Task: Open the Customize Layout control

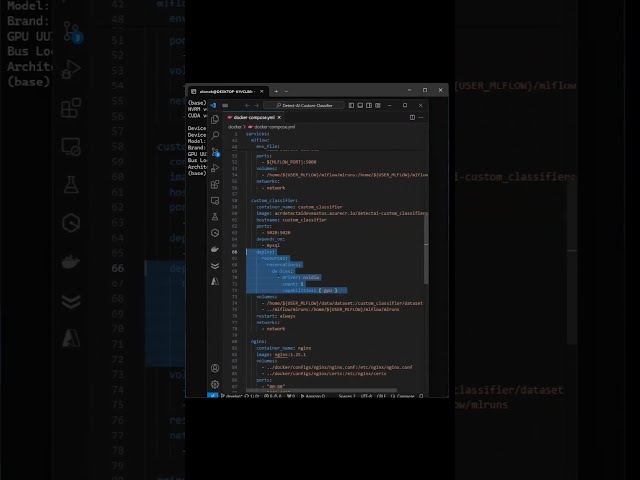Action: [378, 105]
